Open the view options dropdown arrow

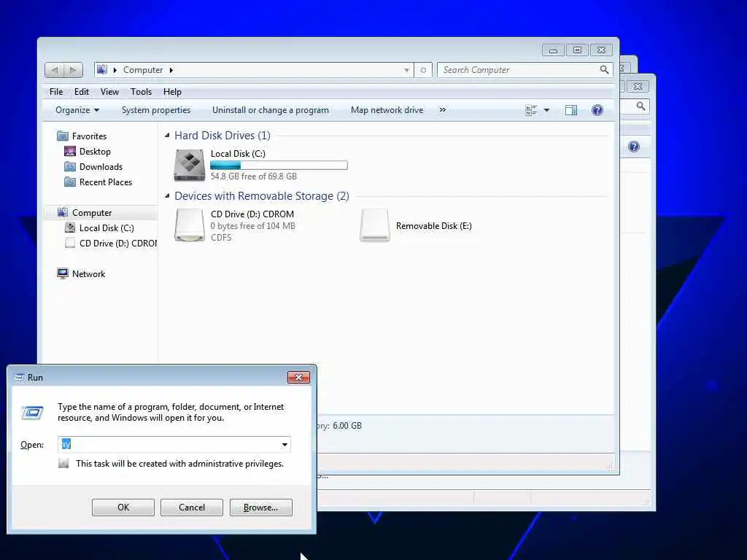[x=546, y=110]
